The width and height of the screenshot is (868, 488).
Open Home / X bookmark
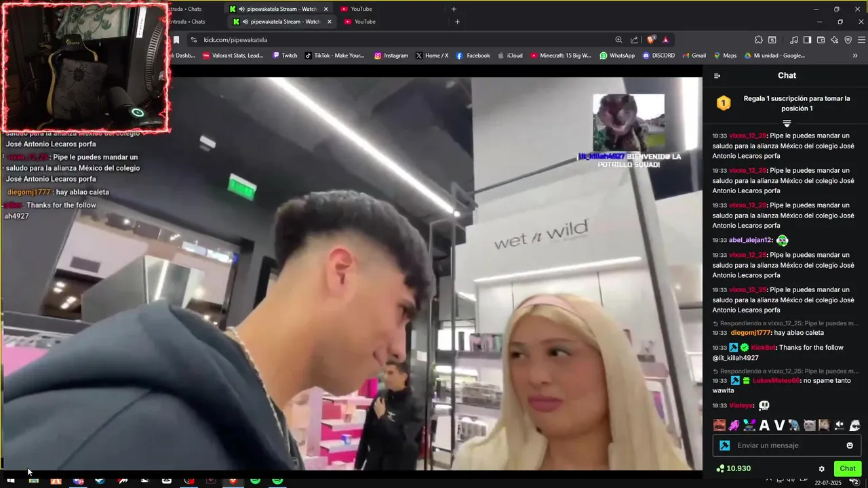tap(431, 56)
